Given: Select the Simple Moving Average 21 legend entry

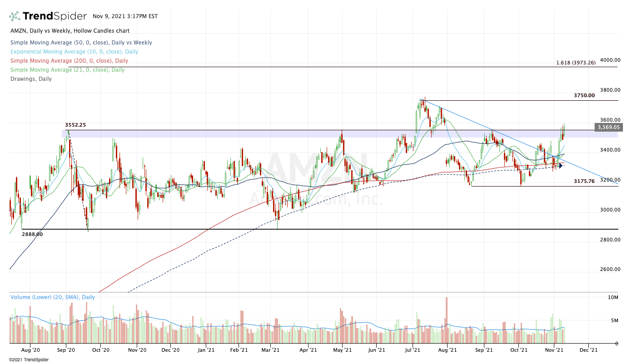Looking at the screenshot, I should pos(67,70).
